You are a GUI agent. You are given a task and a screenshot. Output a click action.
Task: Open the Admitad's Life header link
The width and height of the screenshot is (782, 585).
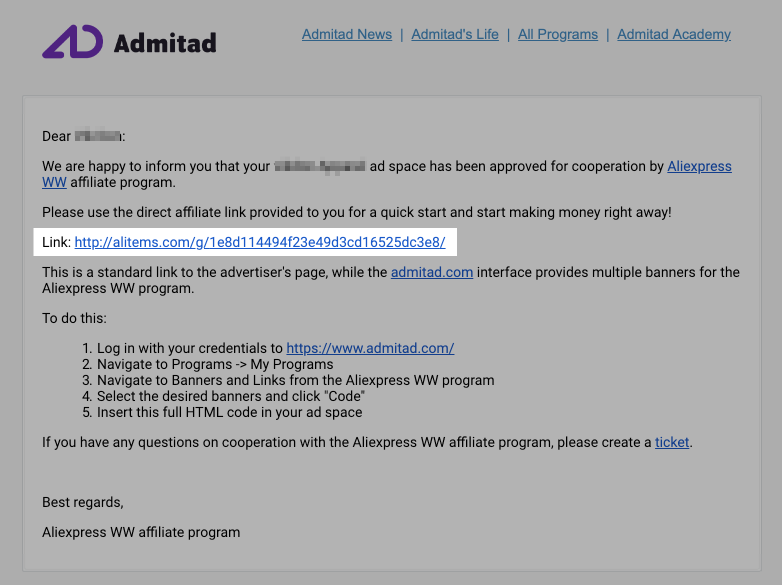click(x=455, y=34)
